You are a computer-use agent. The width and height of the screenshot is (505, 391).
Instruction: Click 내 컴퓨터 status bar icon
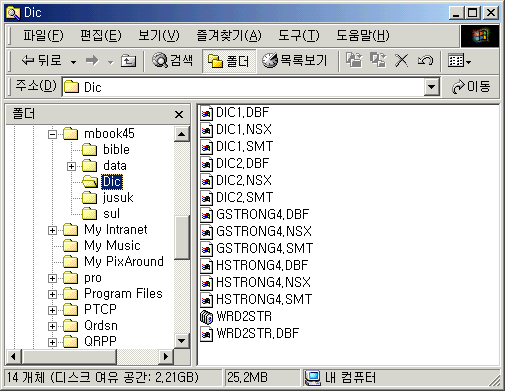[x=313, y=378]
